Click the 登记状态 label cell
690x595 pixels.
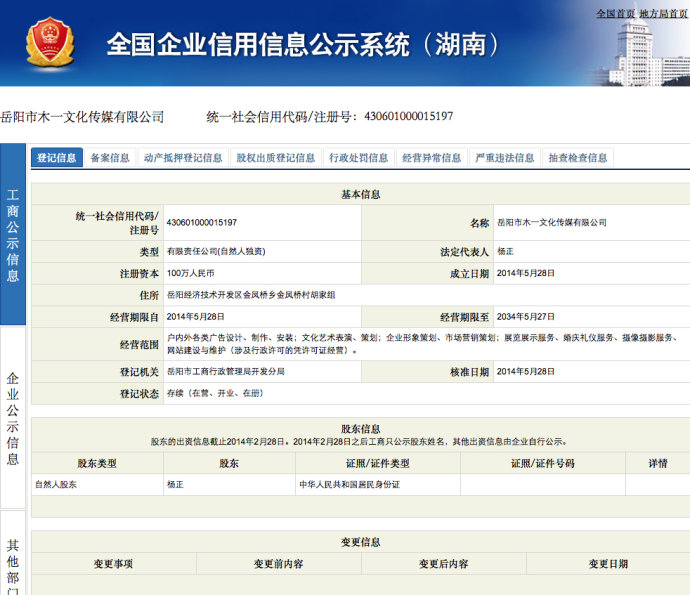(97, 394)
